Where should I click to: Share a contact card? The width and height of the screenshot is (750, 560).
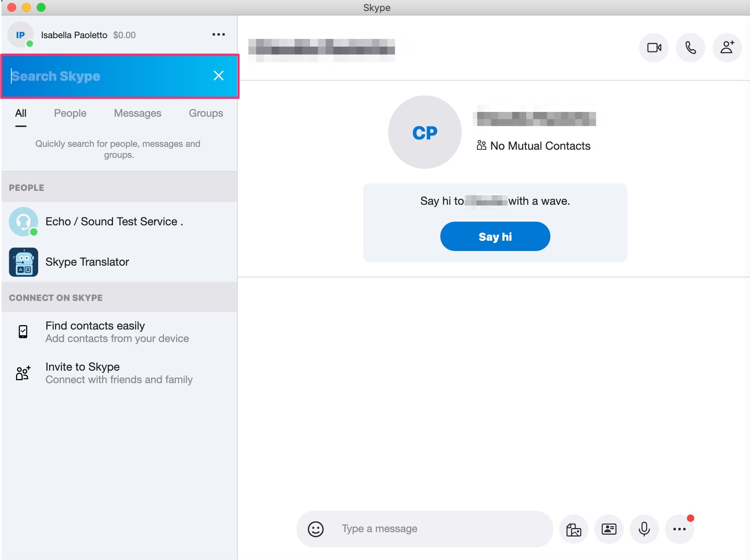point(609,529)
